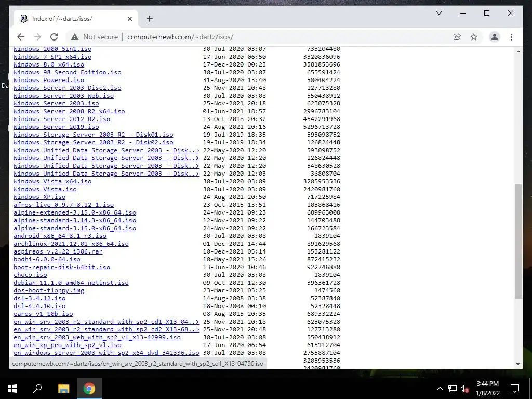The width and height of the screenshot is (532, 399).
Task: Click archlinux-2021.12.01-x86_64.iso
Action: (71, 244)
